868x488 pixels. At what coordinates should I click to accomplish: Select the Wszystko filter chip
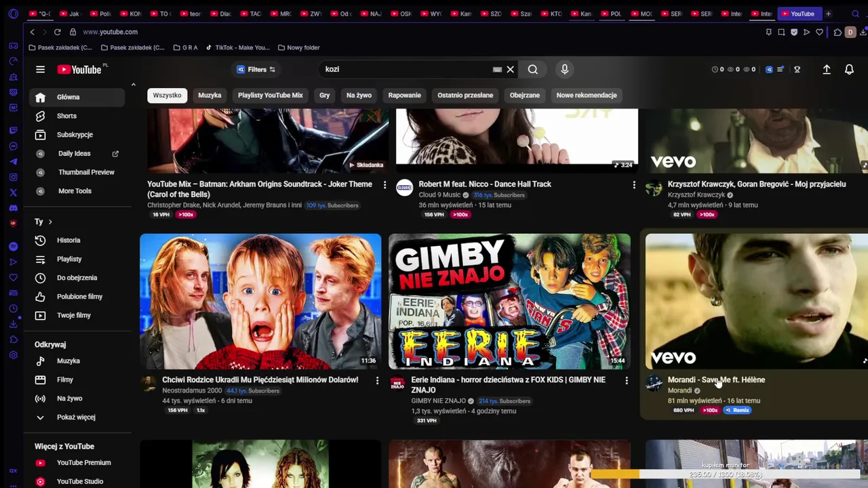point(167,96)
